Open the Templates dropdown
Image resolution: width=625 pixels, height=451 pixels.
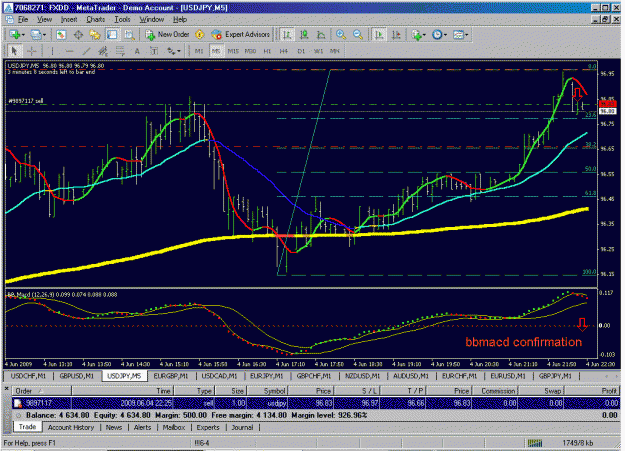[460, 35]
